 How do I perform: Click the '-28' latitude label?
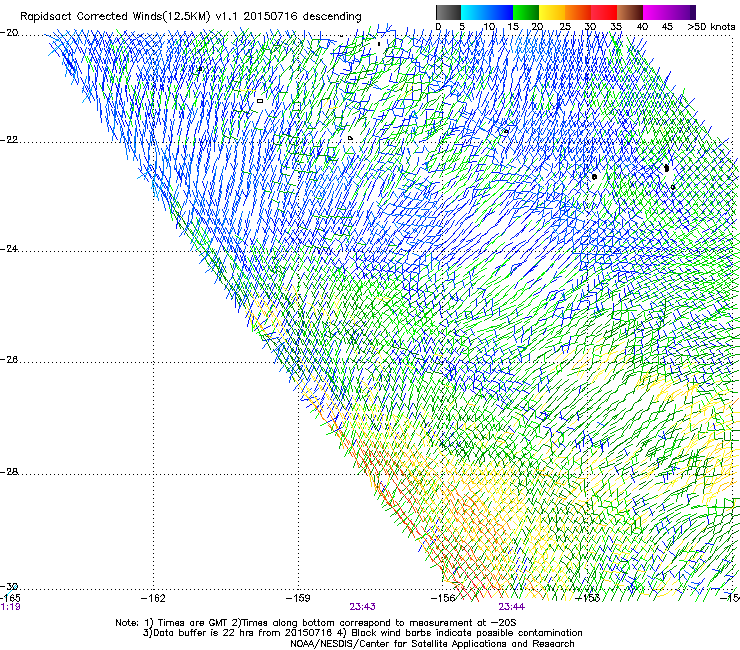coord(9,472)
